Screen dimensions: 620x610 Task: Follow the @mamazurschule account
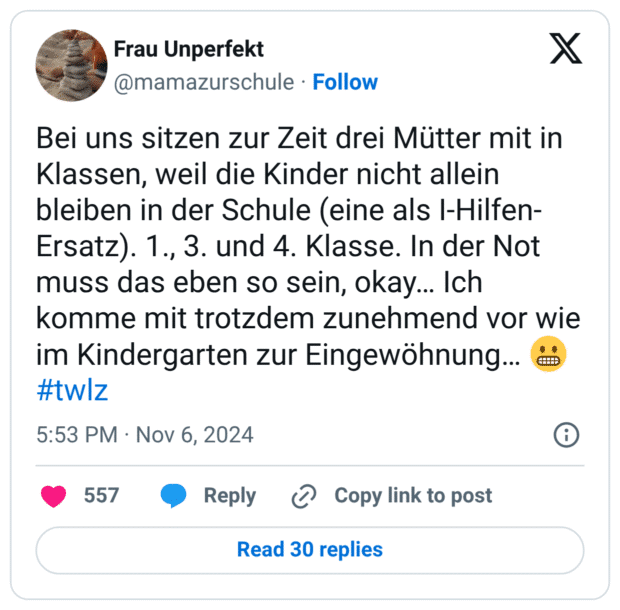[345, 82]
